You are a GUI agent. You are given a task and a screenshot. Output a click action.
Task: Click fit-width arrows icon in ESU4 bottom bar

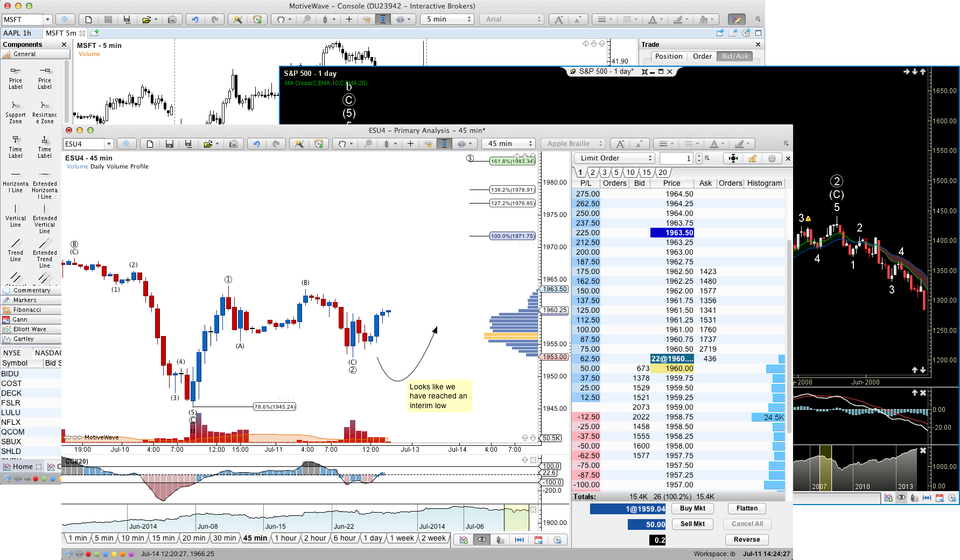(519, 540)
